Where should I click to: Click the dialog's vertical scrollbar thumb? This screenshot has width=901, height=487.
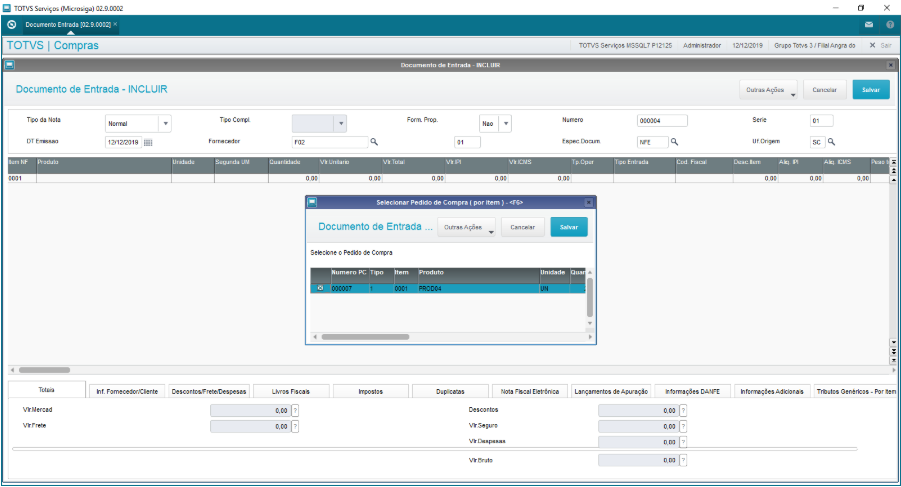pos(590,297)
